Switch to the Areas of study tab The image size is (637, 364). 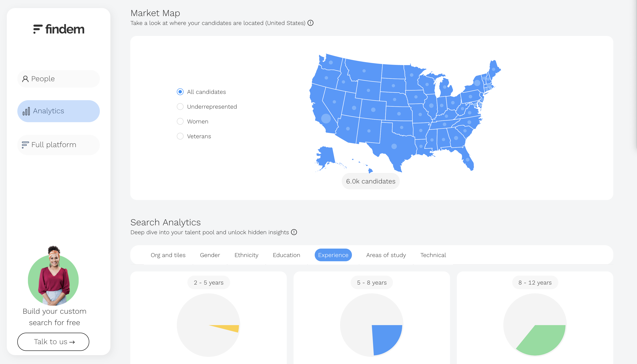point(386,255)
